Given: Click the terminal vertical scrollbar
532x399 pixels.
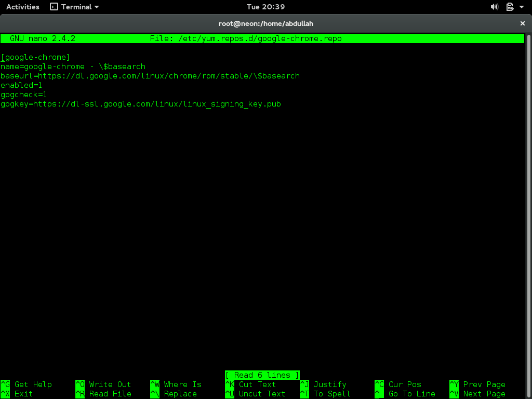Looking at the screenshot, I should [528, 216].
